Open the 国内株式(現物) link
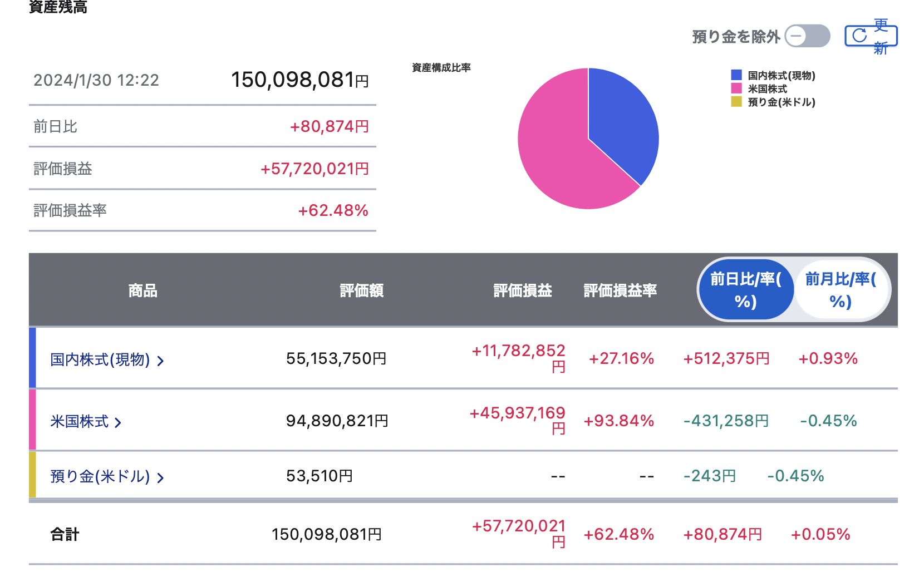Viewport: 924px width, 572px height. [100, 360]
